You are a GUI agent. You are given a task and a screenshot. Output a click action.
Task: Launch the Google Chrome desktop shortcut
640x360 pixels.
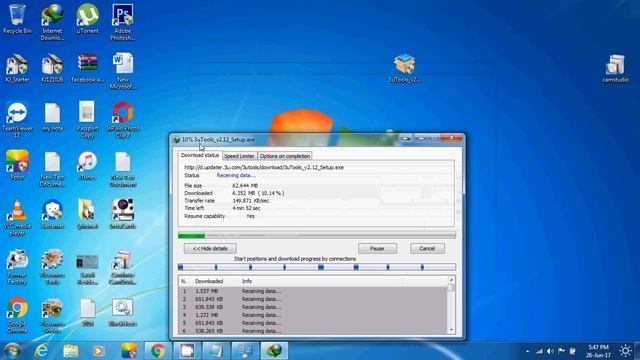click(17, 315)
